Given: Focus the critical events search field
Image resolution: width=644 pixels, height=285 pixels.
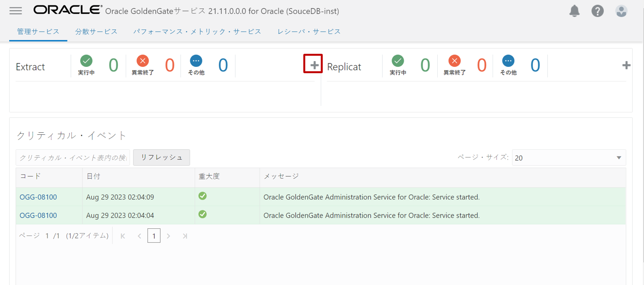Looking at the screenshot, I should point(73,158).
